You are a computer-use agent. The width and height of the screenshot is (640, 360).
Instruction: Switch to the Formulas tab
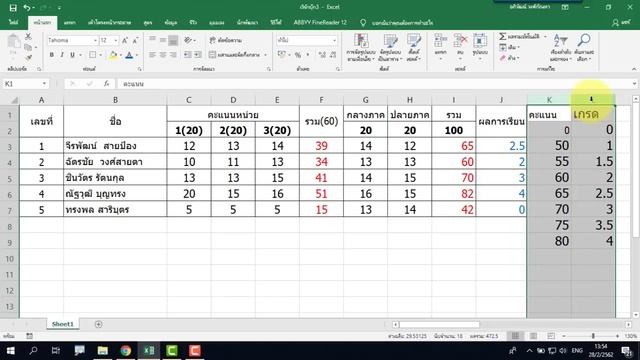click(x=148, y=23)
